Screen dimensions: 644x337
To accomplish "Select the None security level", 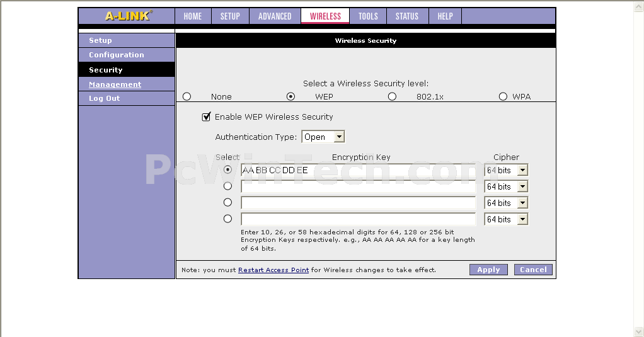I will pos(187,96).
